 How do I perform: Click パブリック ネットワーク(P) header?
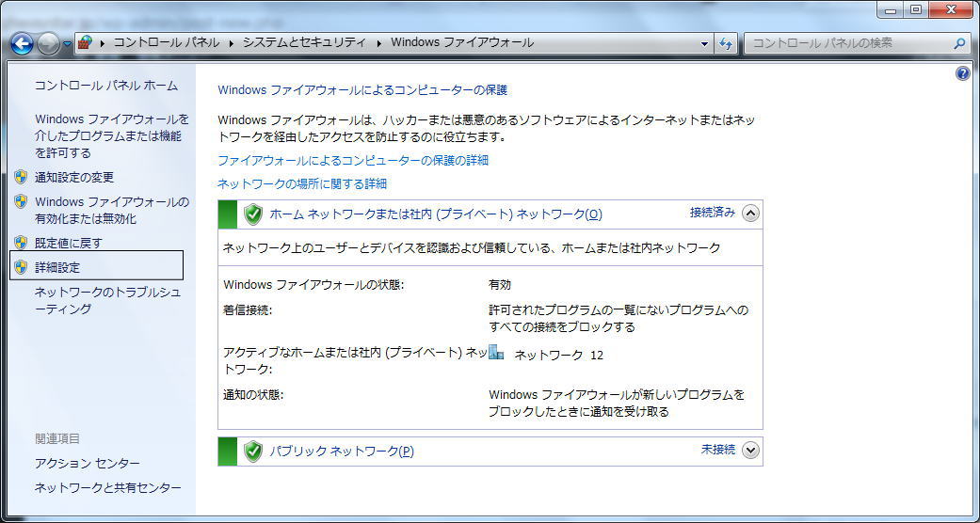(341, 452)
